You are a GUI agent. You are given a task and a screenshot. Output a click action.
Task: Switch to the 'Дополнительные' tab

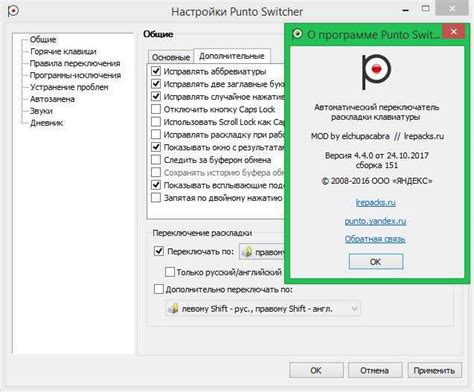pyautogui.click(x=232, y=56)
